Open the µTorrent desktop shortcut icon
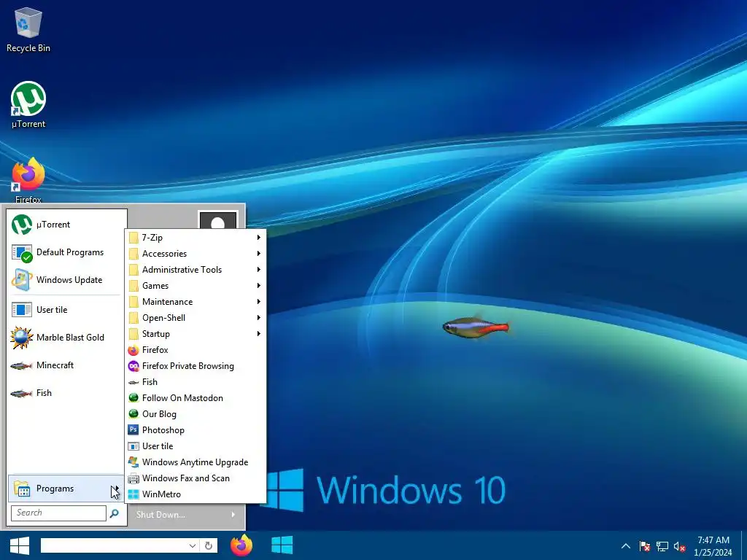The image size is (747, 560). pyautogui.click(x=28, y=105)
